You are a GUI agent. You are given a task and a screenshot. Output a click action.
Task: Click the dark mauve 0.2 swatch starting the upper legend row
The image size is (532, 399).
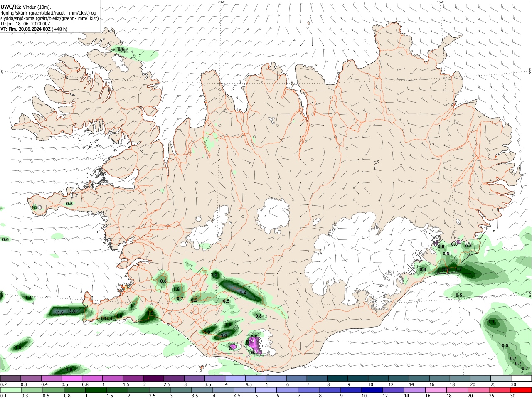[11, 378]
